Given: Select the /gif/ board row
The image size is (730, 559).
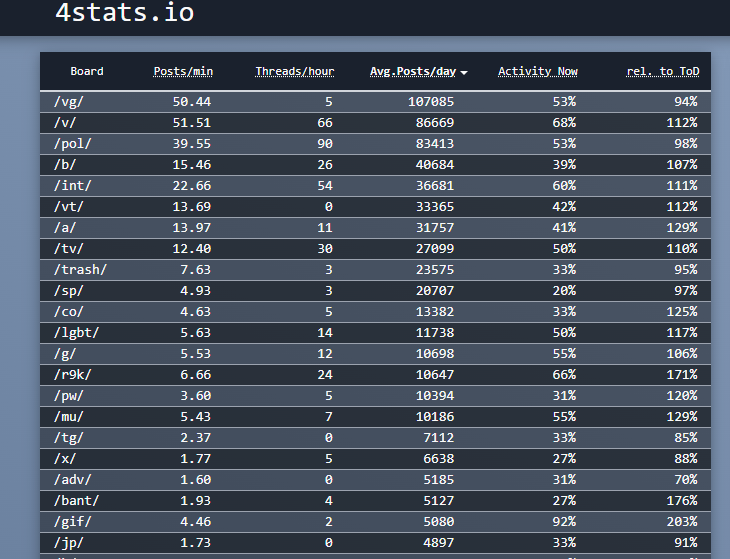Looking at the screenshot, I should 375,522.
